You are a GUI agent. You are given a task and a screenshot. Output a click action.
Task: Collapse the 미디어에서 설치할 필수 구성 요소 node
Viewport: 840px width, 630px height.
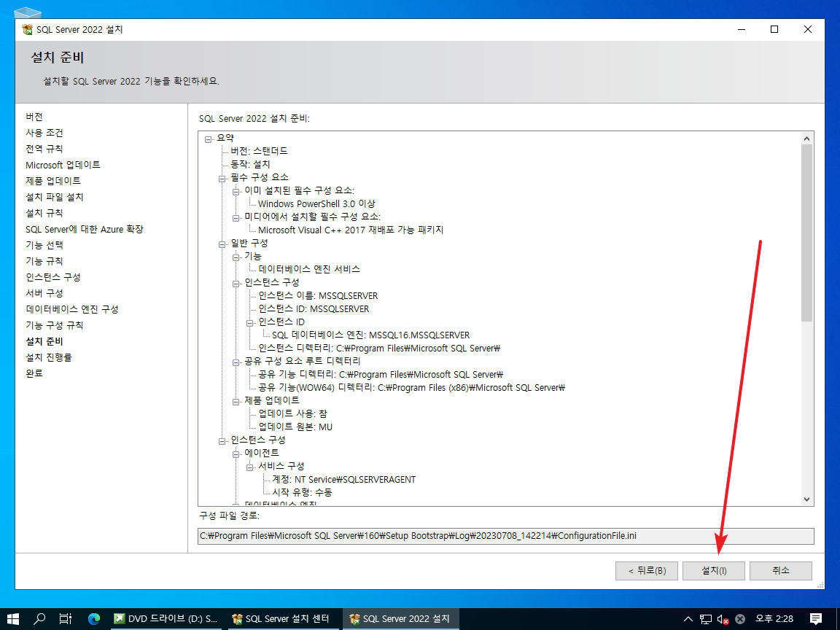pos(236,218)
